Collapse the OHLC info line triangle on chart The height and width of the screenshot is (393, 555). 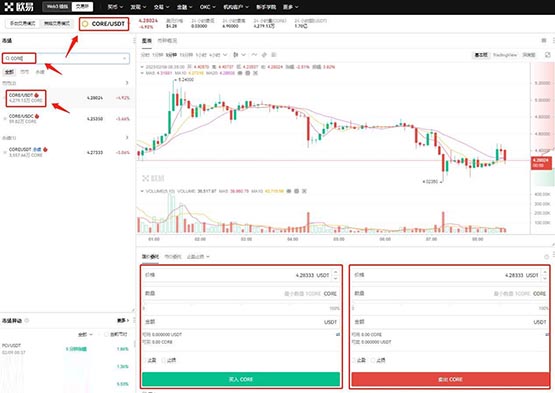(142, 67)
